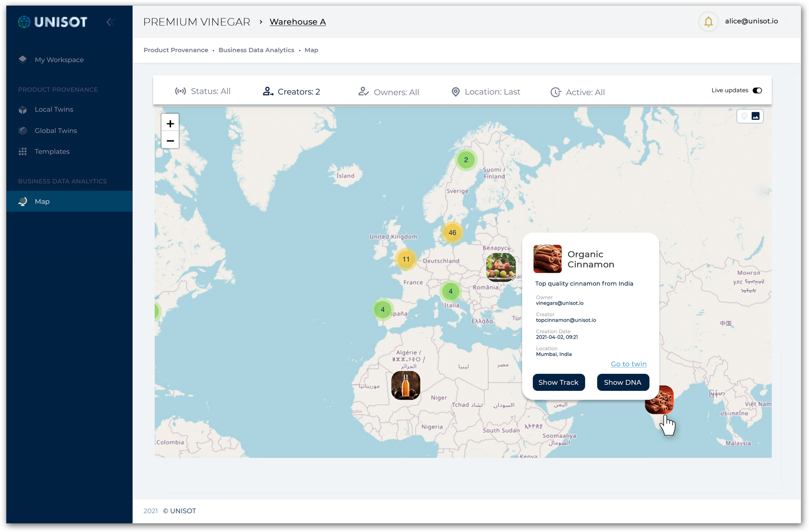Select Map in the sidebar

pyautogui.click(x=69, y=201)
